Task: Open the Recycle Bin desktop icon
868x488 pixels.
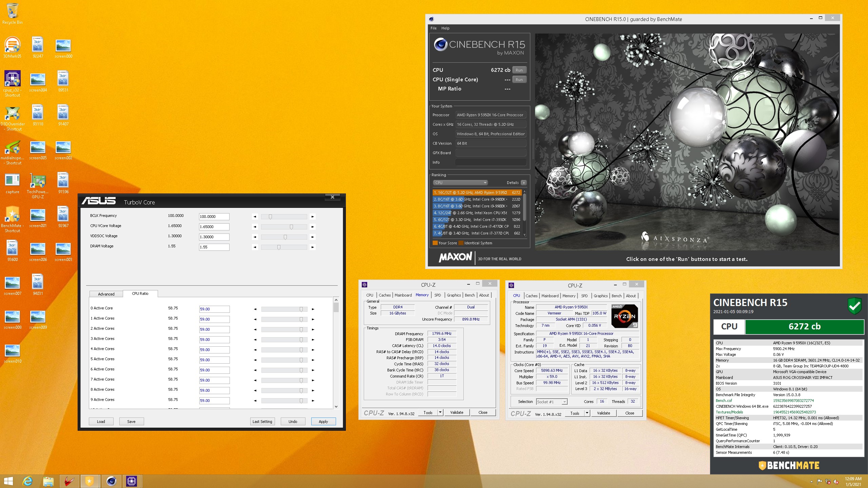Action: click(x=13, y=14)
